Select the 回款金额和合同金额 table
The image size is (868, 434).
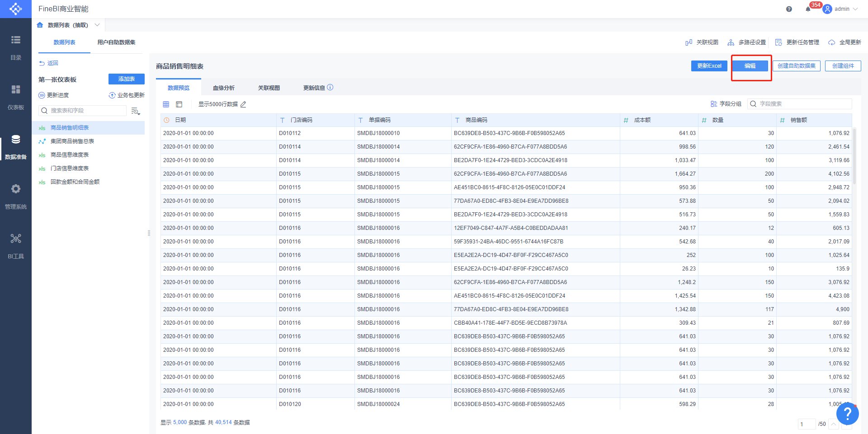88,182
